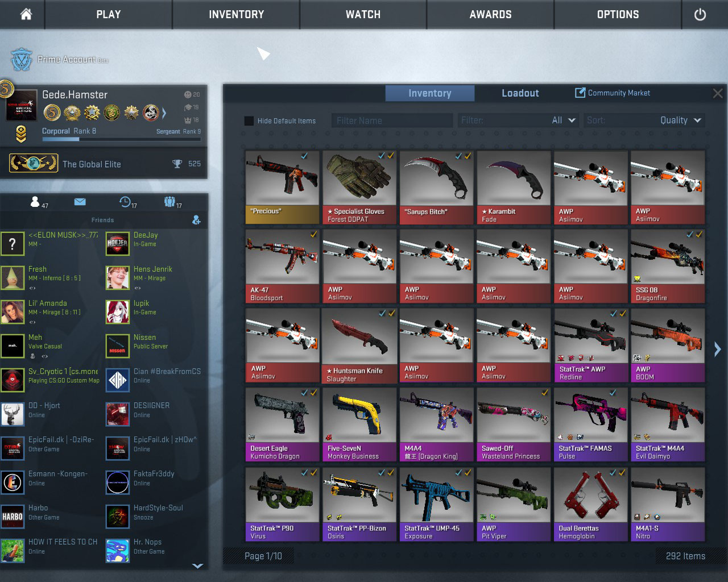Screen dimensions: 728x582
Task: Show recent teammates clock icon
Action: (x=125, y=202)
